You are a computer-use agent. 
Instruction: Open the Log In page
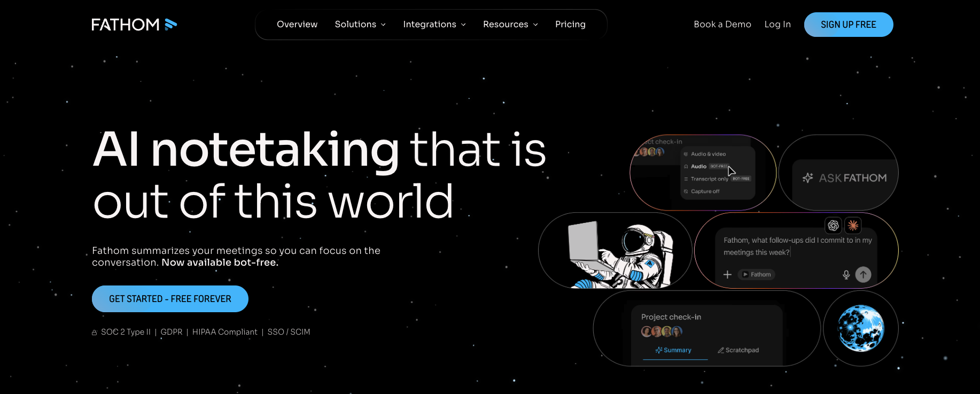tap(777, 25)
